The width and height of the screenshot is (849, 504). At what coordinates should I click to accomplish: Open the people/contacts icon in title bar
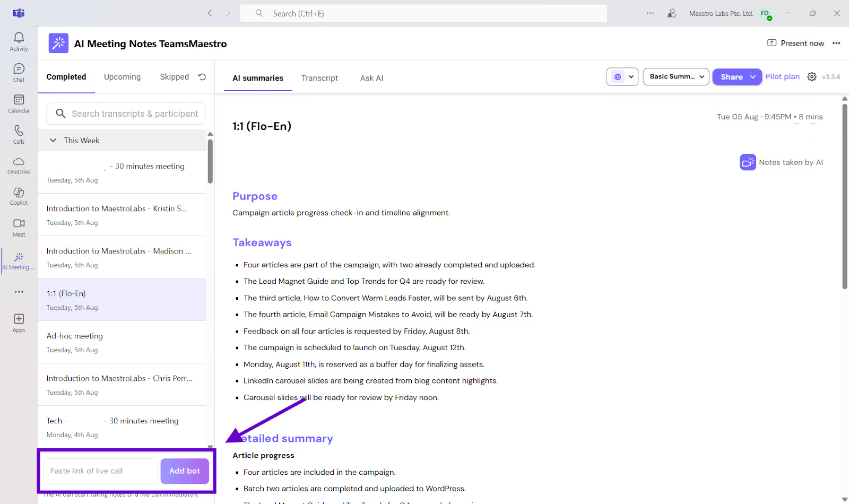(x=672, y=13)
